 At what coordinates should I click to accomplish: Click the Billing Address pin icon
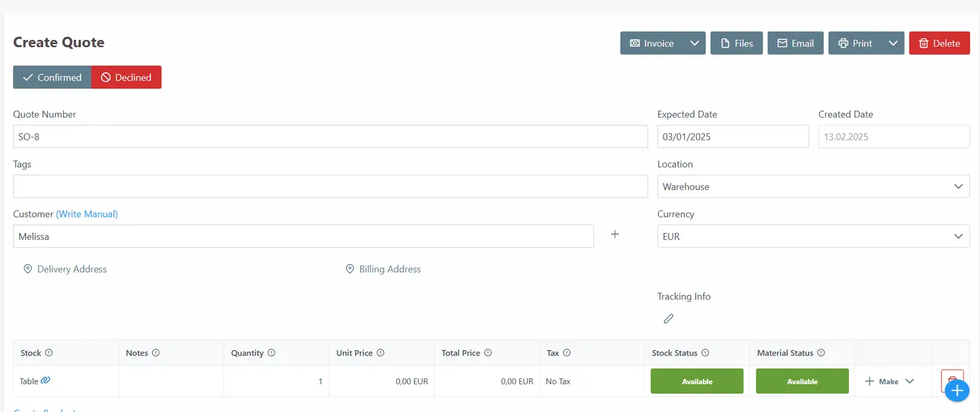coord(350,269)
